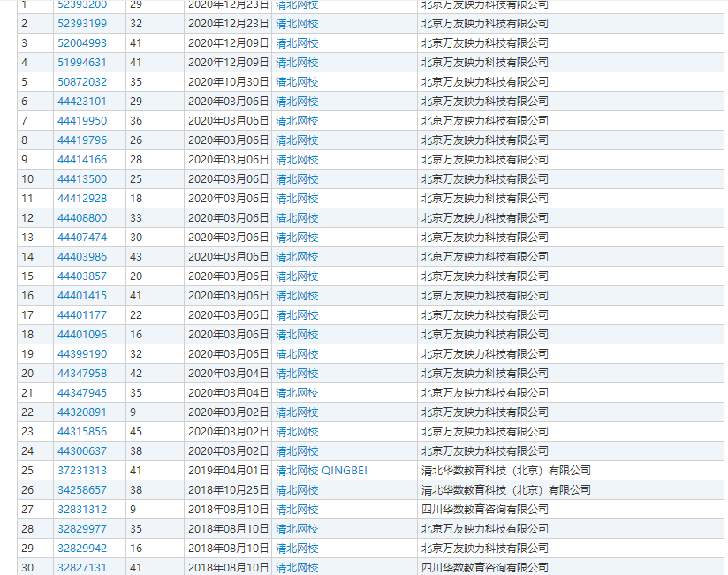The height and width of the screenshot is (575, 728).
Task: Select class number 20 in row 15
Action: [136, 276]
